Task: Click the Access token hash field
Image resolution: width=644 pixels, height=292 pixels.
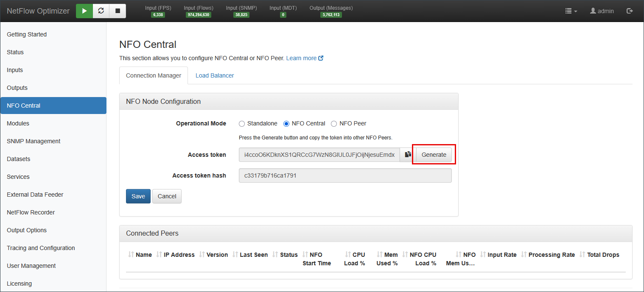Action: click(x=345, y=175)
